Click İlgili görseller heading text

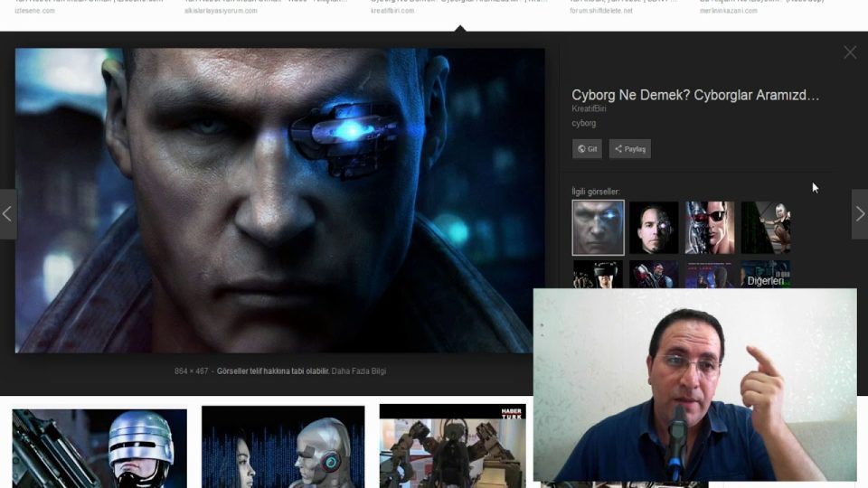(x=596, y=192)
